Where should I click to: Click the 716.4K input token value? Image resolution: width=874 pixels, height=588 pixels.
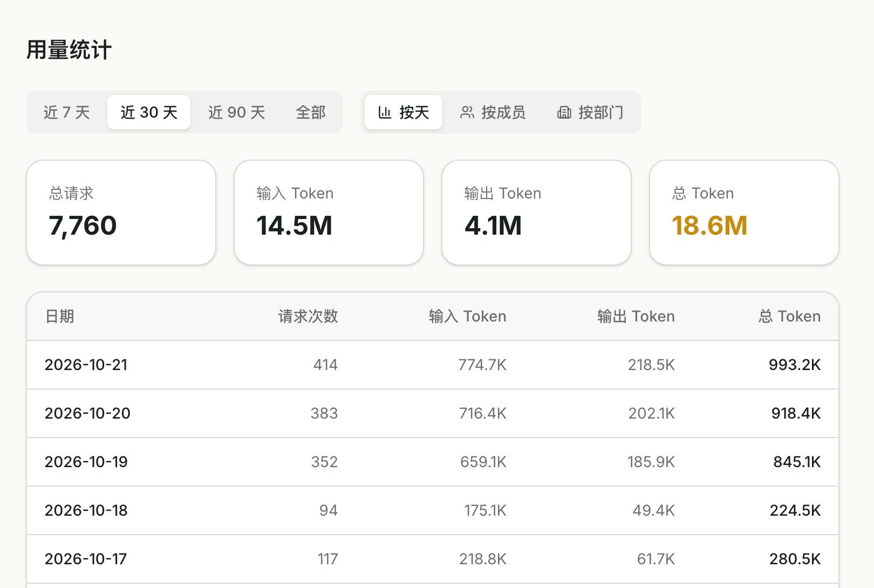click(483, 413)
